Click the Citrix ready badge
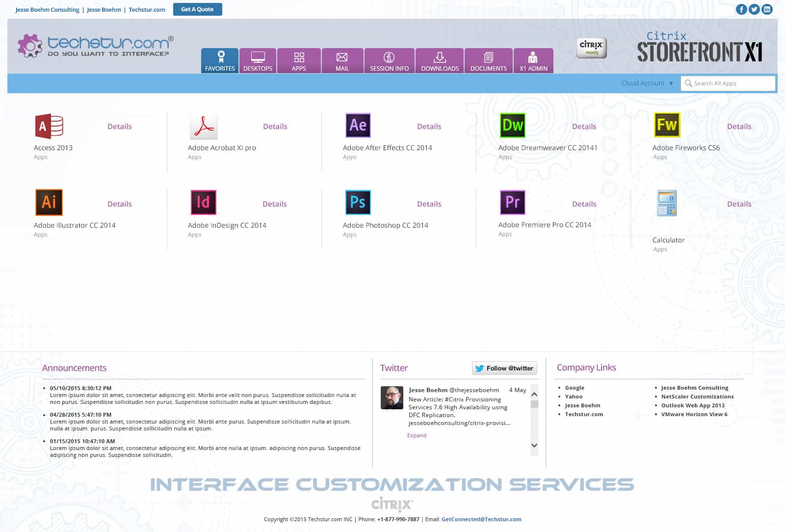This screenshot has width=785, height=532. tap(591, 48)
